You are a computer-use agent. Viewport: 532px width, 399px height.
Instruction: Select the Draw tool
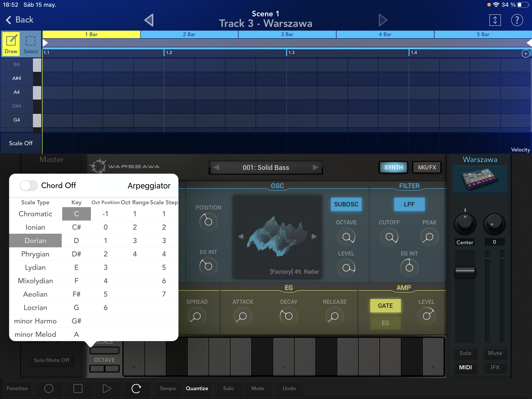coord(11,44)
